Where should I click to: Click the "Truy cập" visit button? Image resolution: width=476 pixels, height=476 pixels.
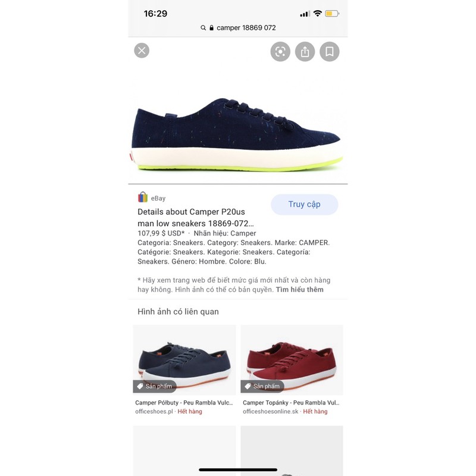[x=304, y=204]
